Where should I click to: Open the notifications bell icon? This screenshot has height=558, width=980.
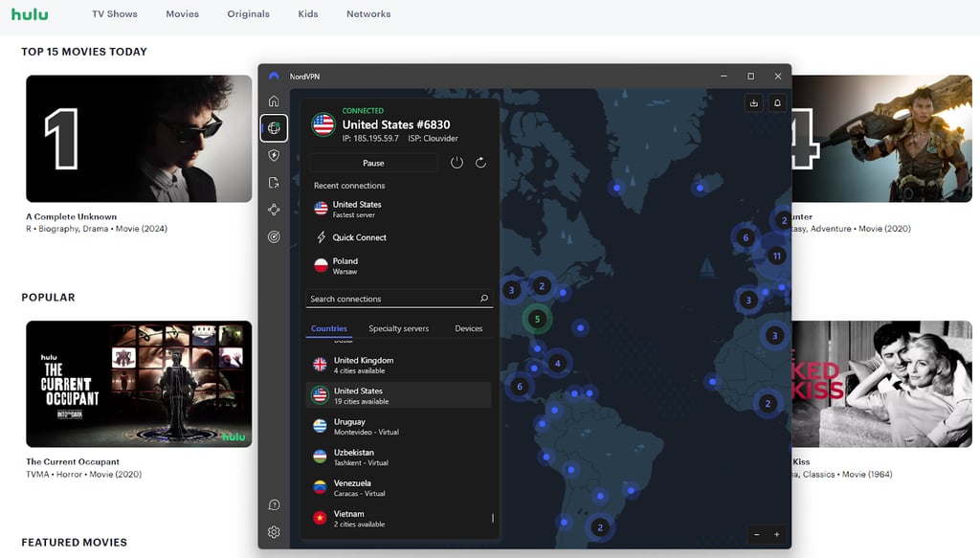pos(777,103)
